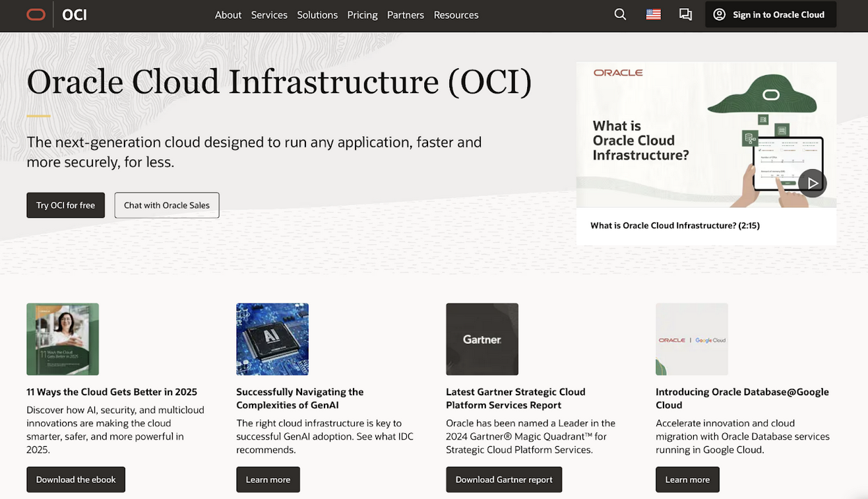868x499 pixels.
Task: Open the Pricing page from navigation
Action: [362, 15]
